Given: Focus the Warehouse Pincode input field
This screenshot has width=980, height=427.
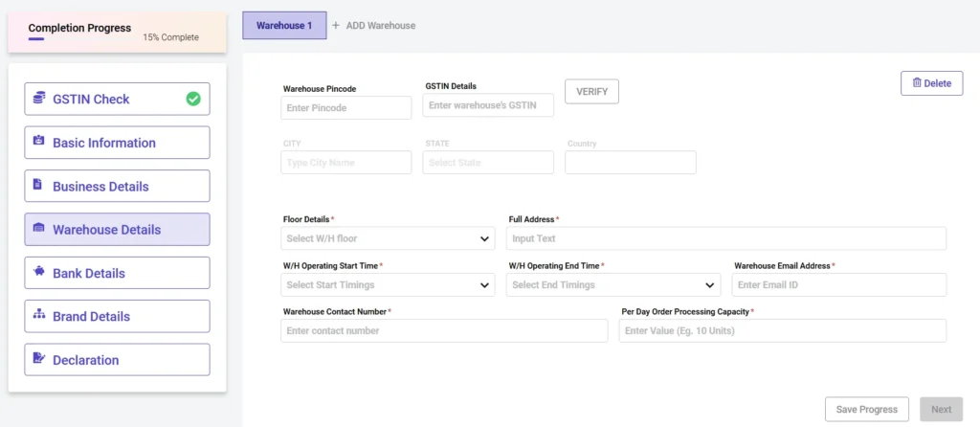Looking at the screenshot, I should click(345, 108).
